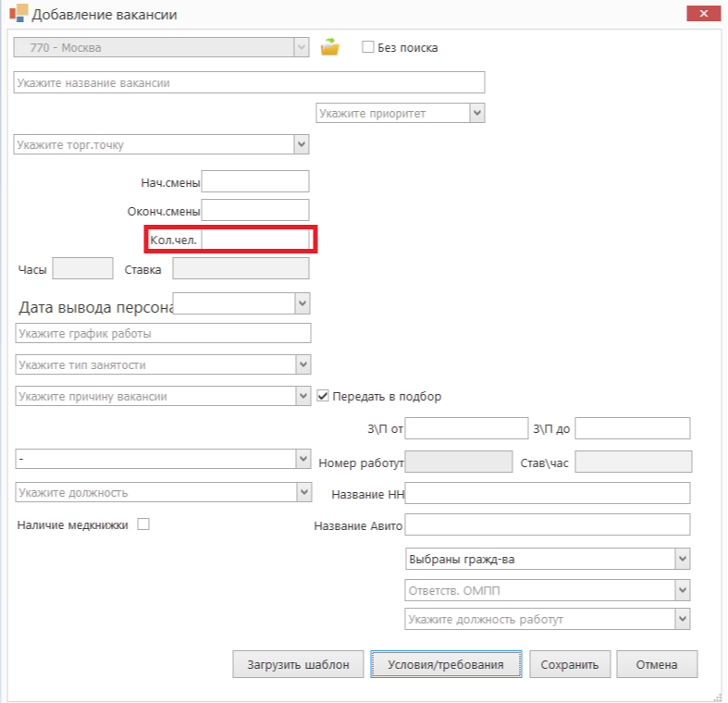Click the 'Нач.смены' input field
The width and height of the screenshot is (728, 703).
click(255, 181)
